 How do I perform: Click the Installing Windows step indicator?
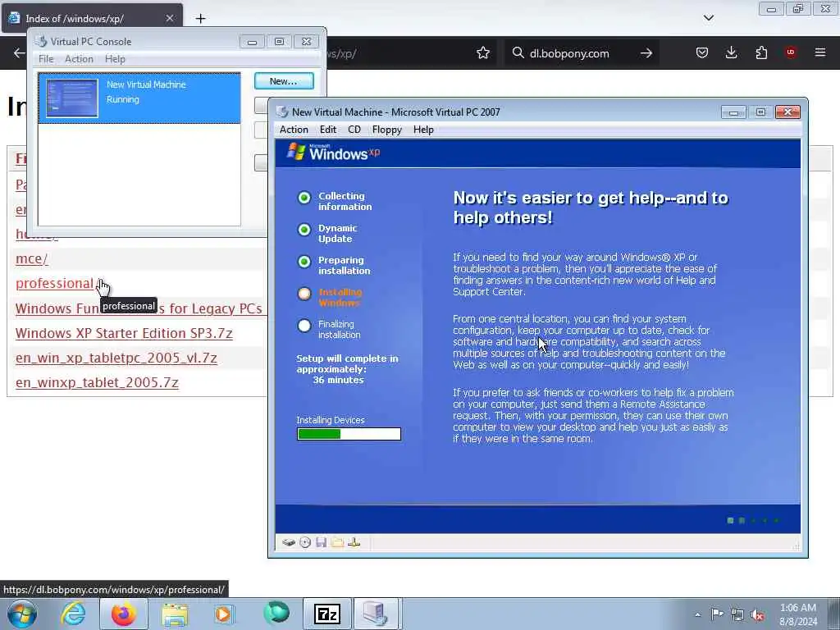304,294
